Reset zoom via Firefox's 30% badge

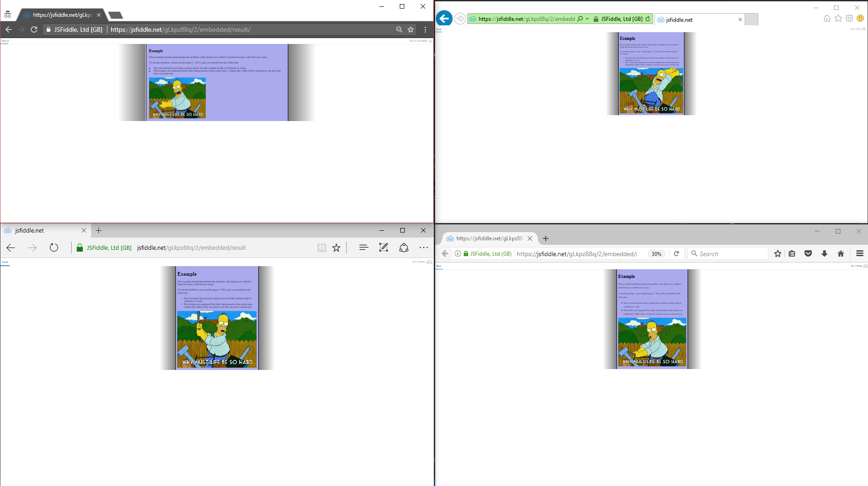(x=656, y=254)
